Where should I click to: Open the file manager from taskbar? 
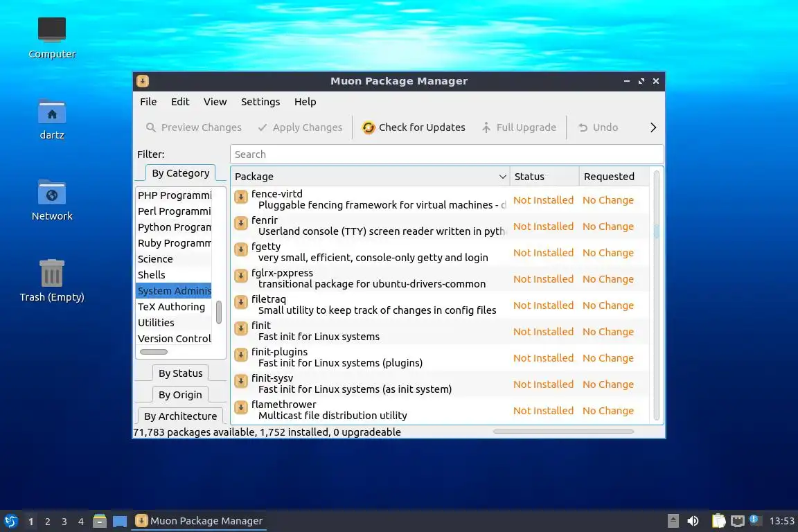pos(100,521)
